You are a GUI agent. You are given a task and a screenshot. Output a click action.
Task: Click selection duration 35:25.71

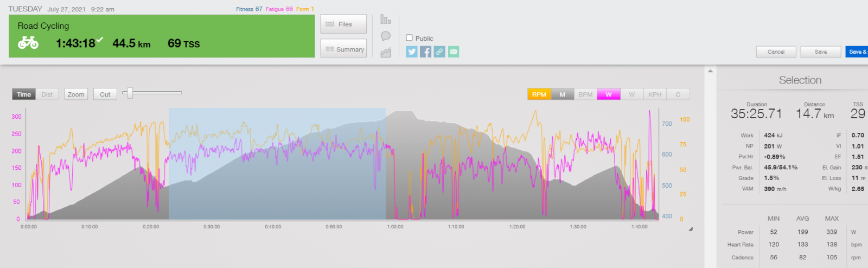click(756, 114)
